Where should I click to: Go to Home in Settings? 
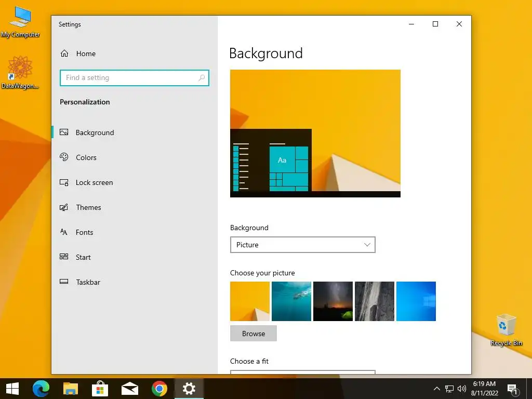86,54
